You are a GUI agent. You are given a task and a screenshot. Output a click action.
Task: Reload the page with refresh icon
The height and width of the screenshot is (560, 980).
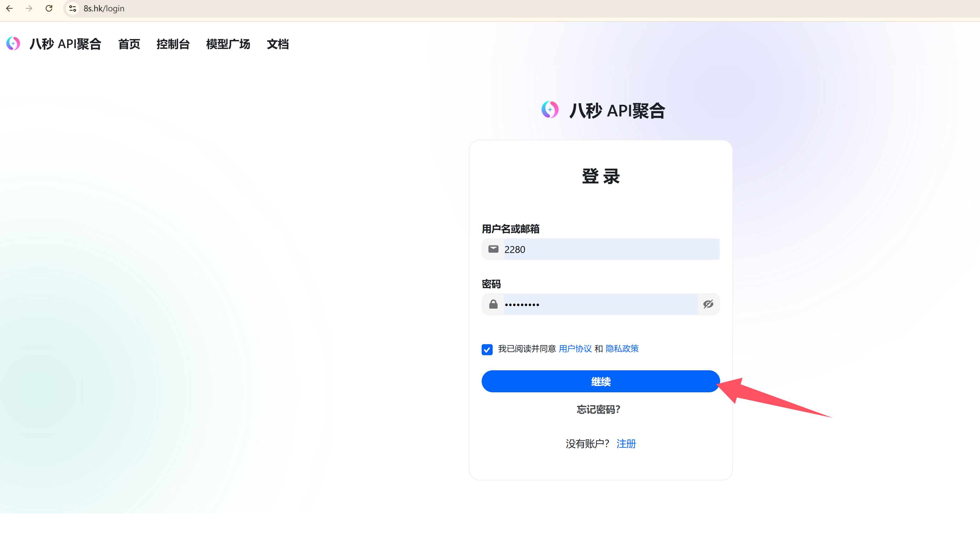click(49, 8)
